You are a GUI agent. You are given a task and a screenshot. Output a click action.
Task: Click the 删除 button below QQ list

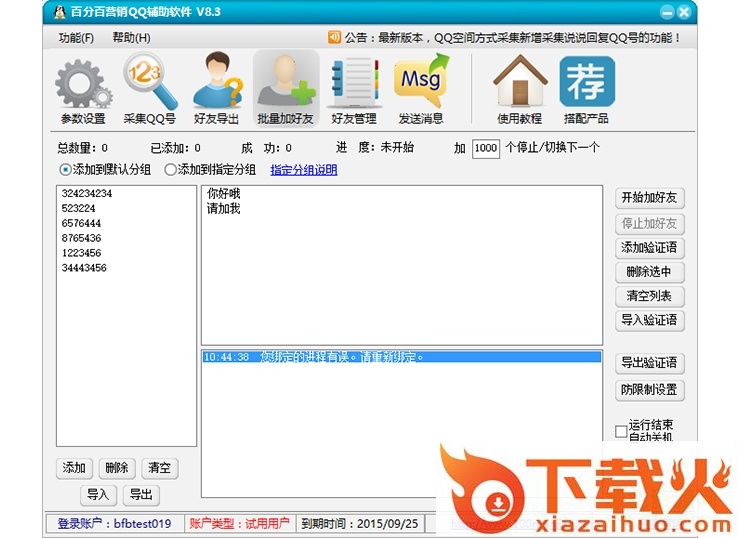[x=117, y=468]
